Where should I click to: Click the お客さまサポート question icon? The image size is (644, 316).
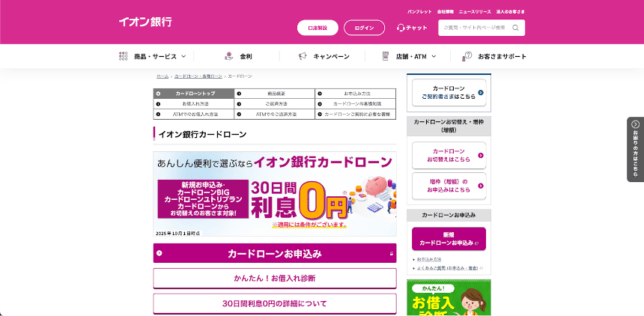point(467,56)
